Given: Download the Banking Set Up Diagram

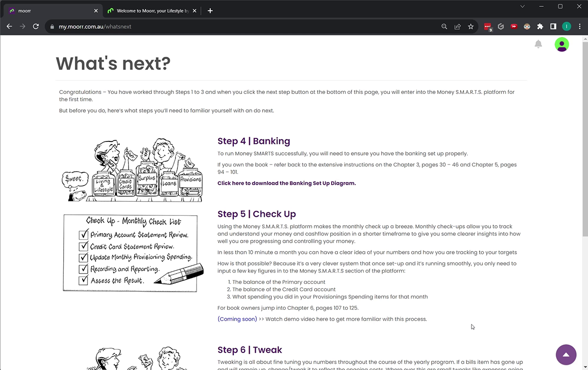Looking at the screenshot, I should tap(287, 183).
